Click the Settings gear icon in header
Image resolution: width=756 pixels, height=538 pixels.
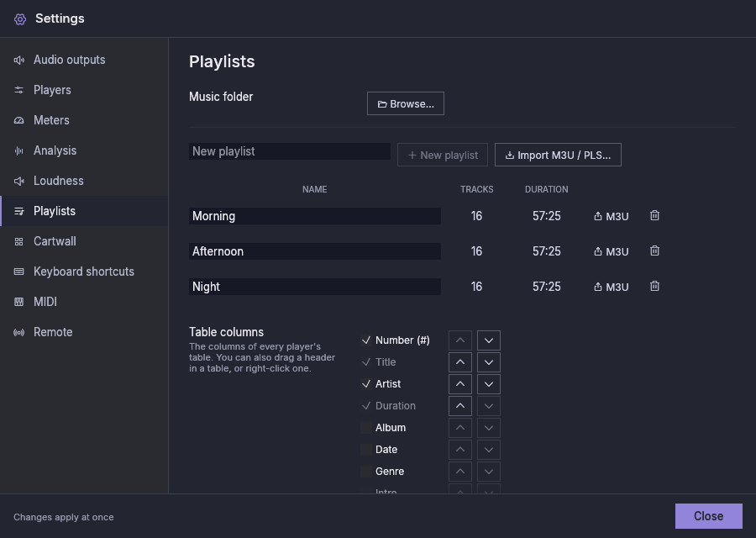20,18
